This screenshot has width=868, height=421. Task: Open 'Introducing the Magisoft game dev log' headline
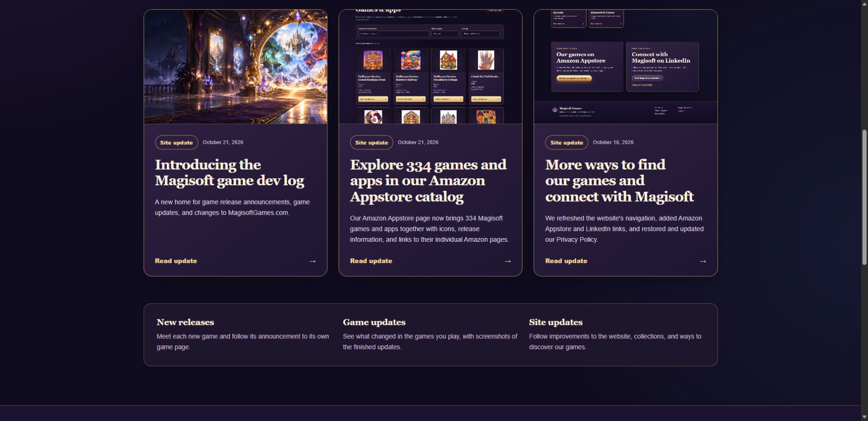click(x=229, y=172)
